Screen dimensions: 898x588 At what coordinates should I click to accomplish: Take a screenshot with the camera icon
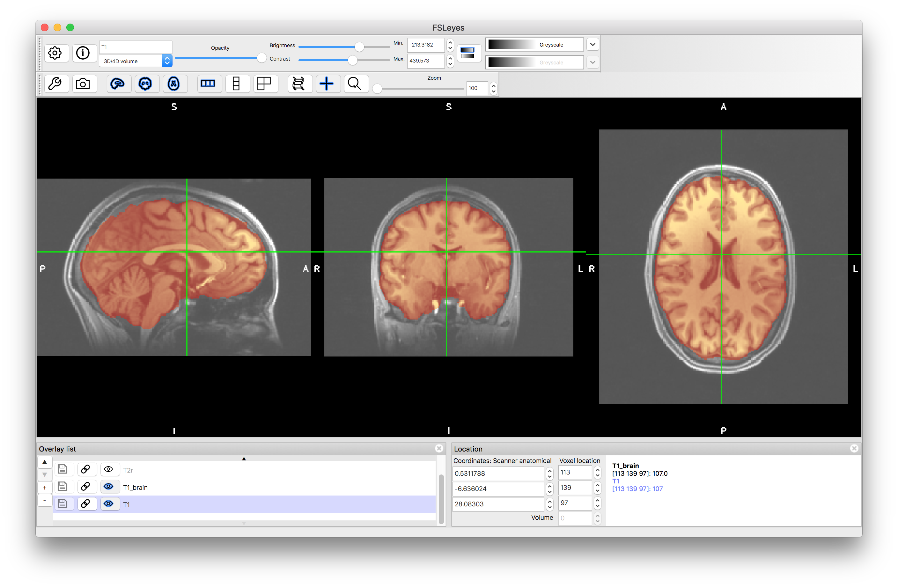(83, 84)
